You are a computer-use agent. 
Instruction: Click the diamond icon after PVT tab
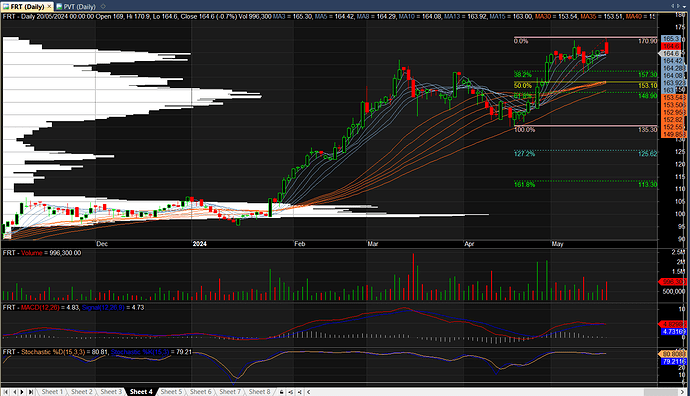click(103, 6)
